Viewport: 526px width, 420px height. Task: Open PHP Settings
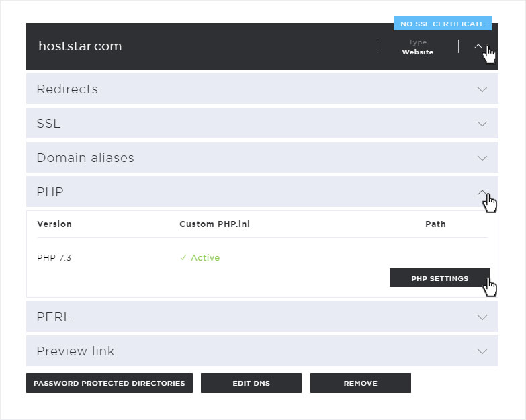point(440,278)
